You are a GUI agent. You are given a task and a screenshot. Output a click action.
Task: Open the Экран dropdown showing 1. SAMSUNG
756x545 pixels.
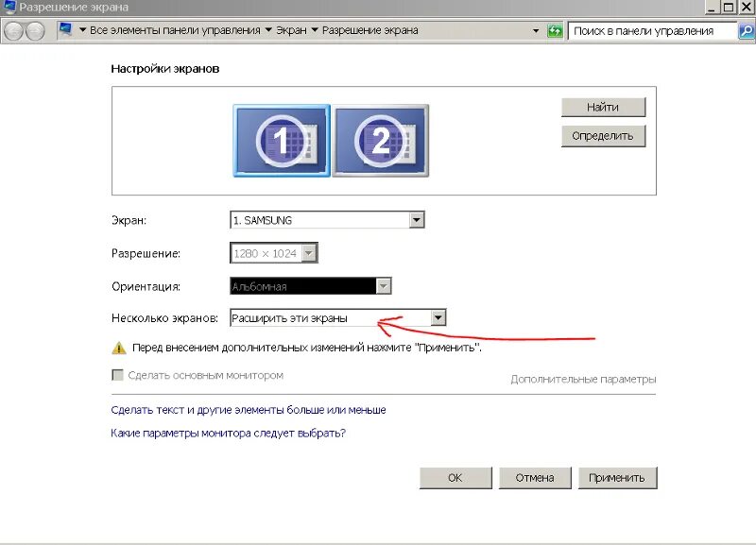(x=327, y=220)
